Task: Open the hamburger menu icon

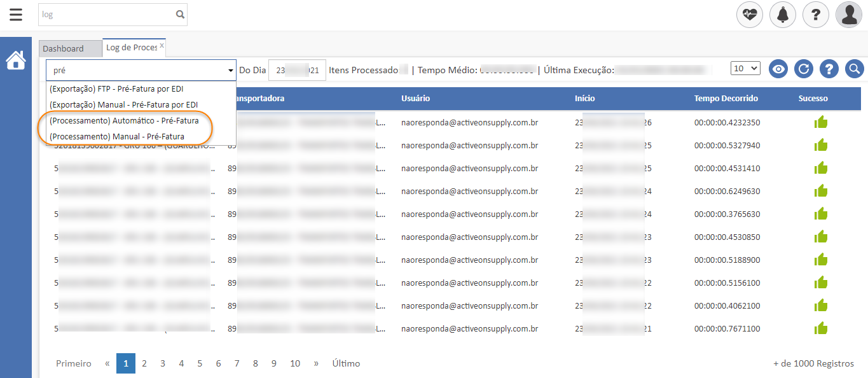Action: coord(16,15)
